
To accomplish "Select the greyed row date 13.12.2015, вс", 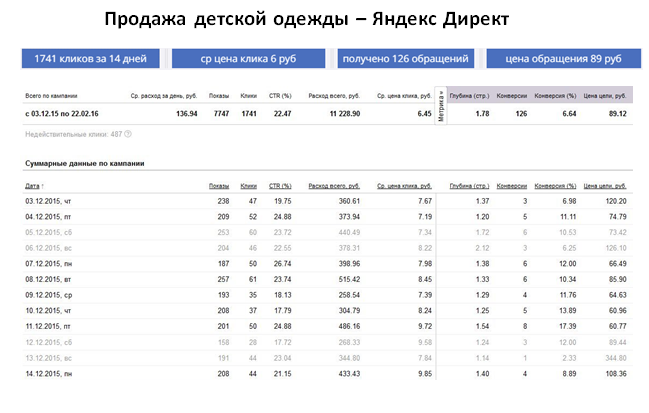I will click(x=48, y=358).
